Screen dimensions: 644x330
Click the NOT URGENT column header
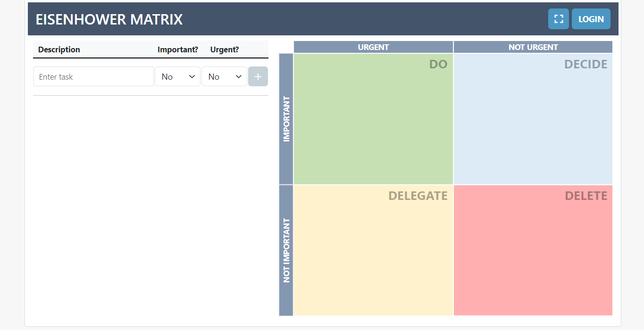532,47
